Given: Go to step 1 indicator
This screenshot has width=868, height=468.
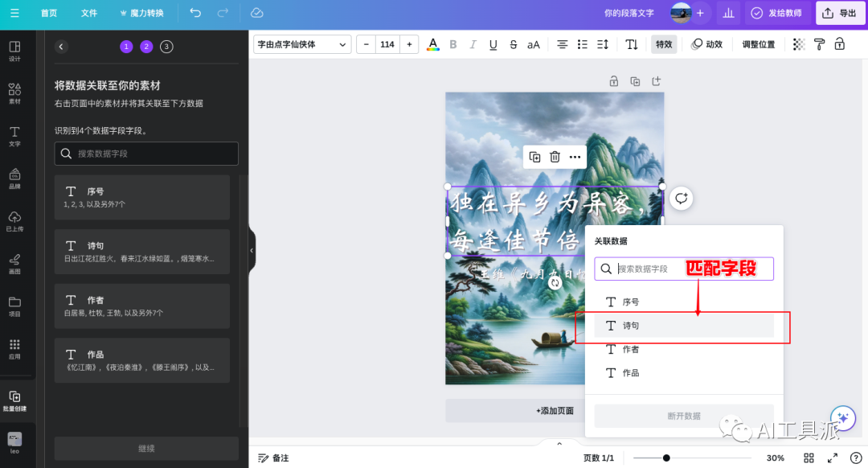Looking at the screenshot, I should point(126,47).
